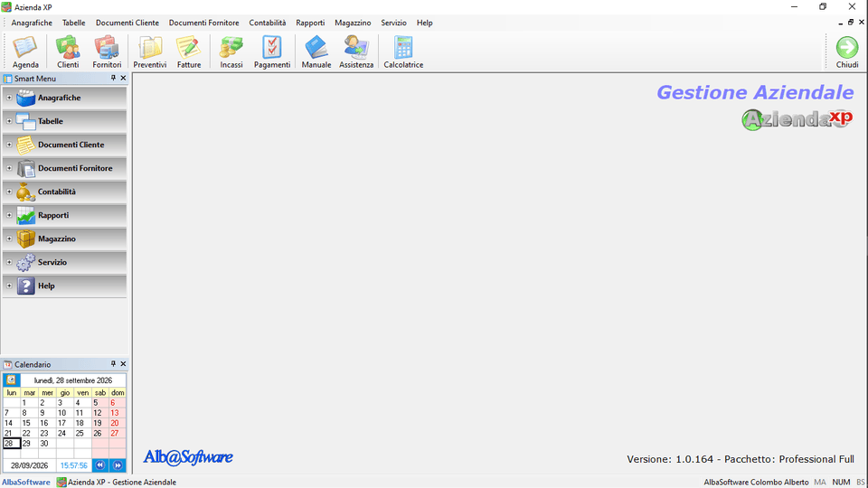Expand the Magazzino node

(x=9, y=239)
